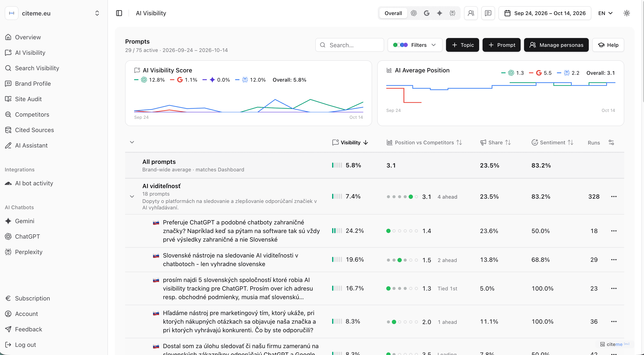
Task: Select the Google engine filter icon
Action: (427, 13)
